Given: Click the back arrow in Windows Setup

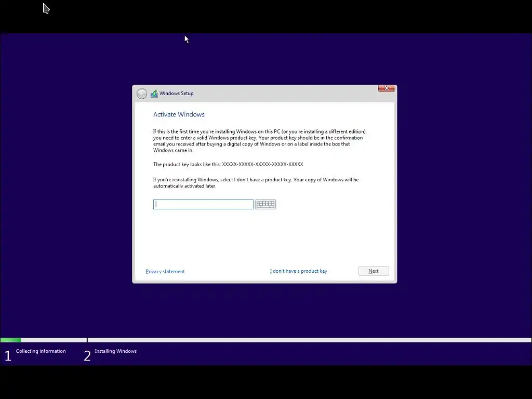Looking at the screenshot, I should [x=142, y=94].
